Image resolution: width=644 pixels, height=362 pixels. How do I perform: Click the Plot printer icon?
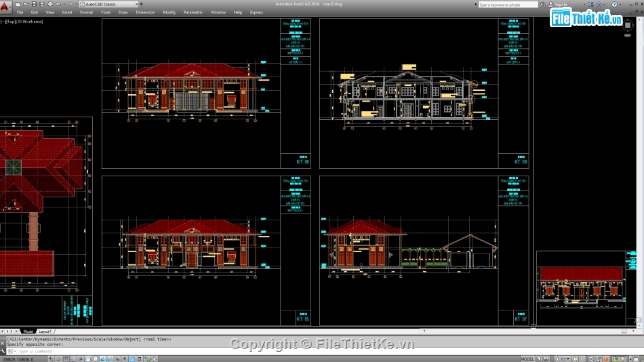(x=50, y=4)
